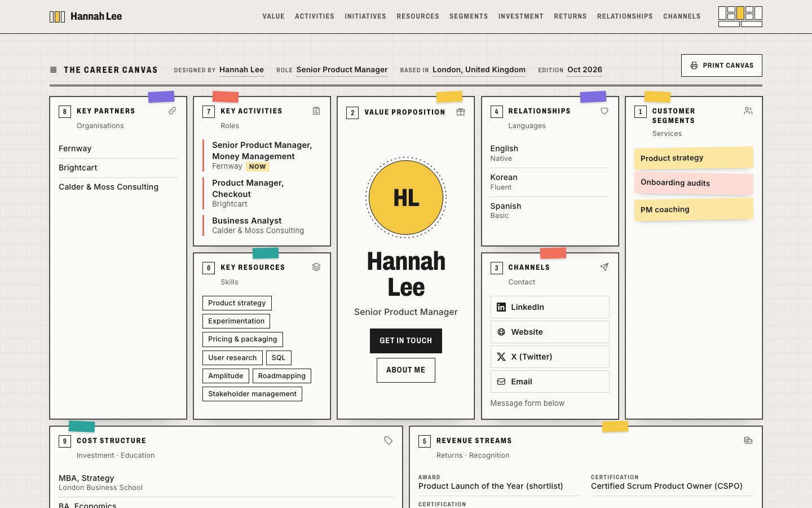Click the Get In Touch button
This screenshot has width=812, height=508.
406,341
